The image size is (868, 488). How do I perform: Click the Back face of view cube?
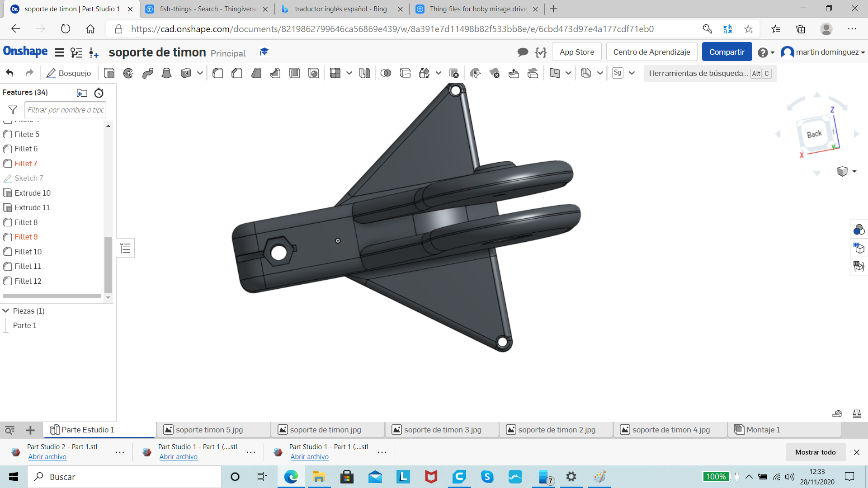pos(814,134)
